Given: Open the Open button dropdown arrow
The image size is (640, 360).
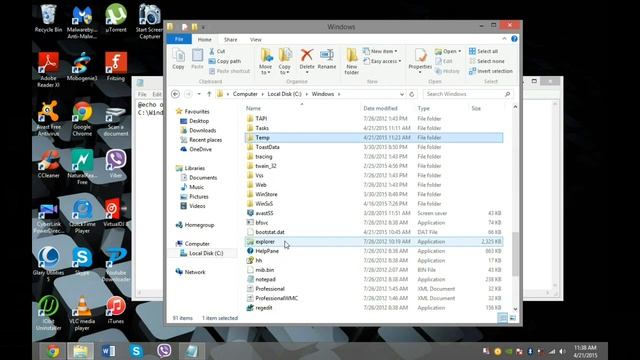Looking at the screenshot, I should (x=460, y=51).
